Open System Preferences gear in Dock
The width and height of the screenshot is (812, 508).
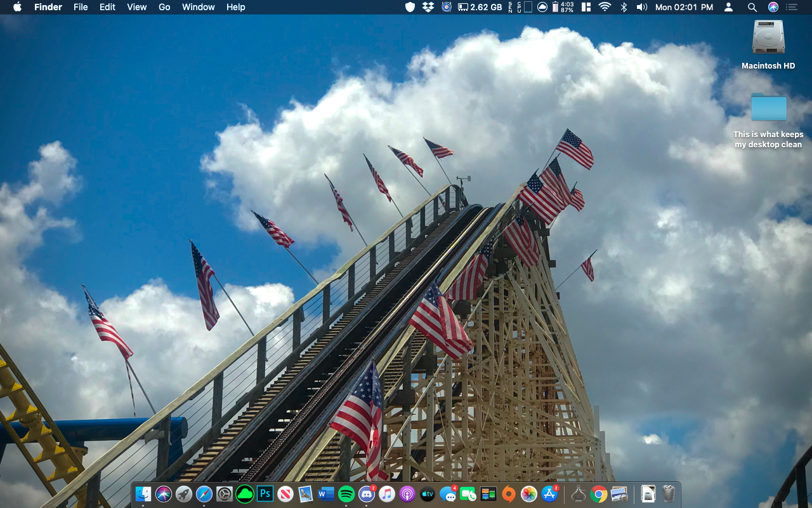[225, 493]
